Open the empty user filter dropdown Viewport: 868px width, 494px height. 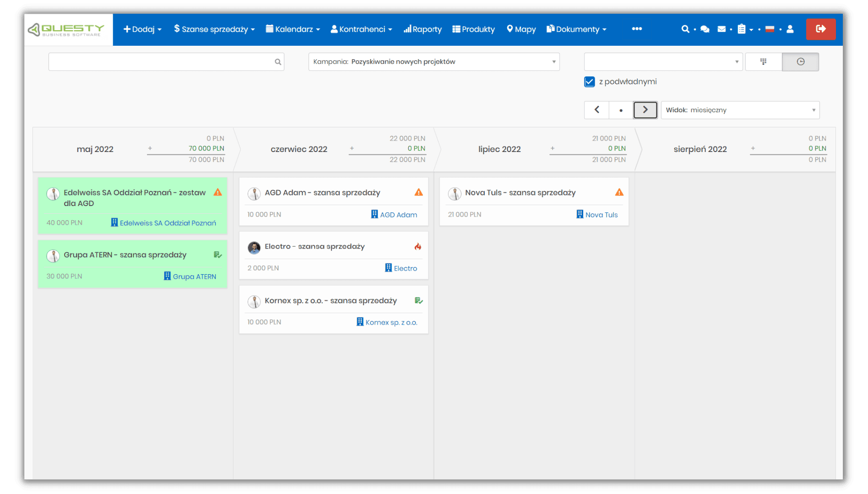point(663,62)
